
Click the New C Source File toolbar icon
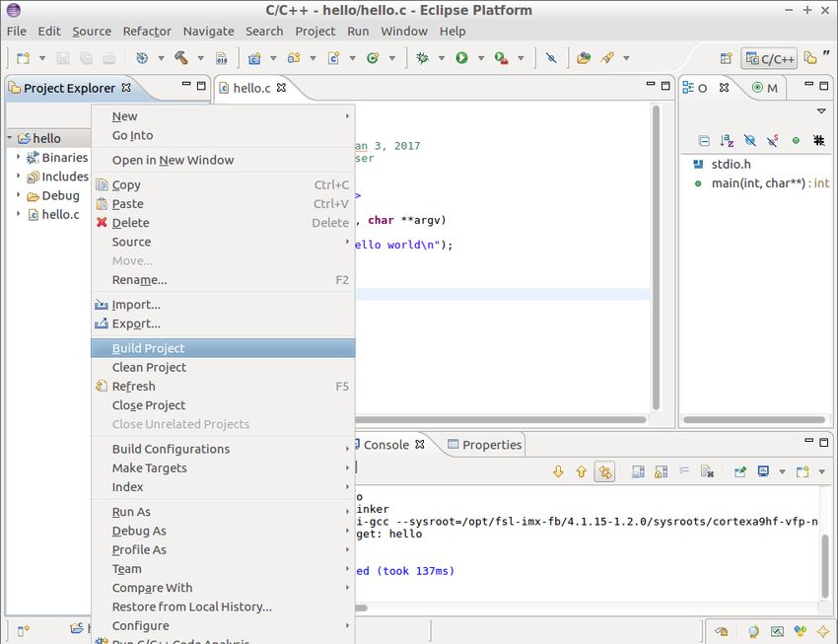click(333, 58)
